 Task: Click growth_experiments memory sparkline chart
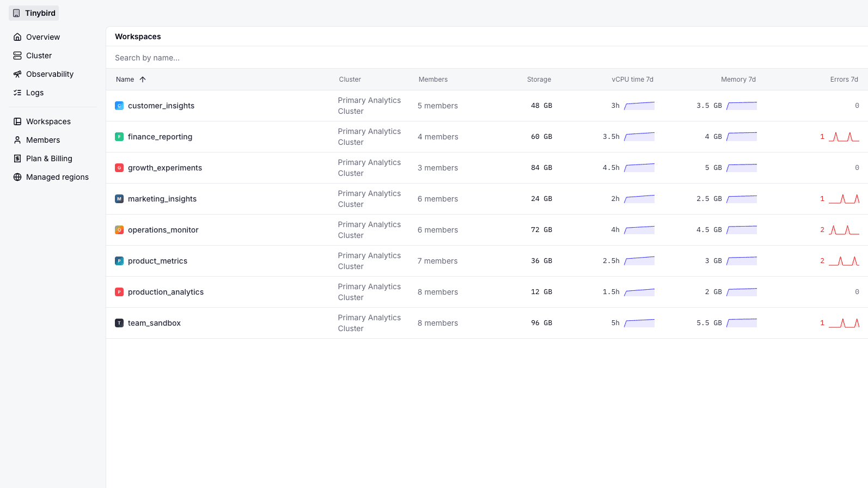(x=742, y=168)
